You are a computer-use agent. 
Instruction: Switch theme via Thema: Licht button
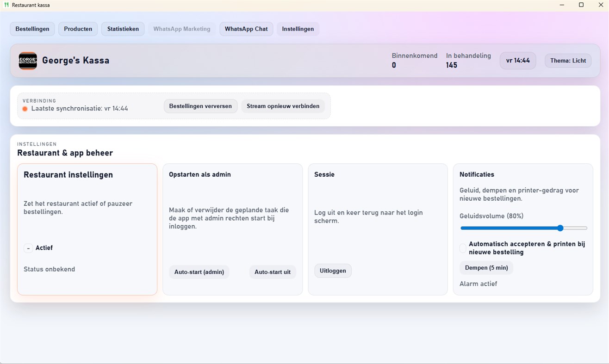pos(568,61)
